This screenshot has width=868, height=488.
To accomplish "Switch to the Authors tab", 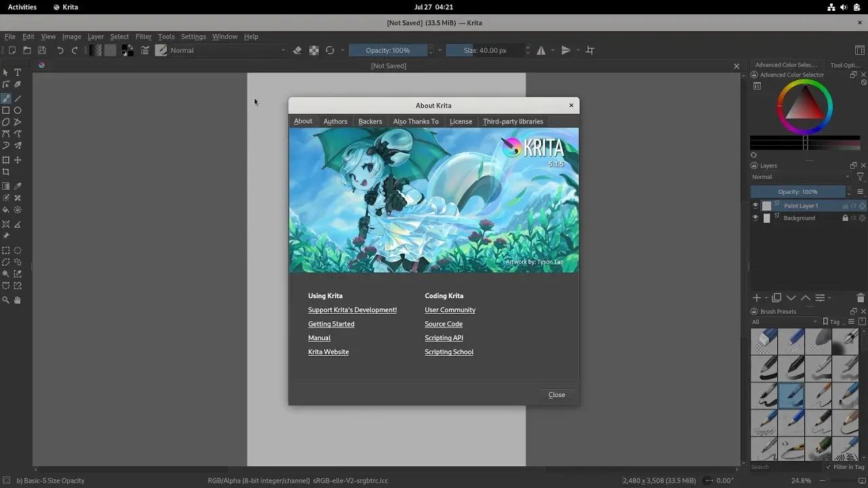I will click(x=335, y=121).
